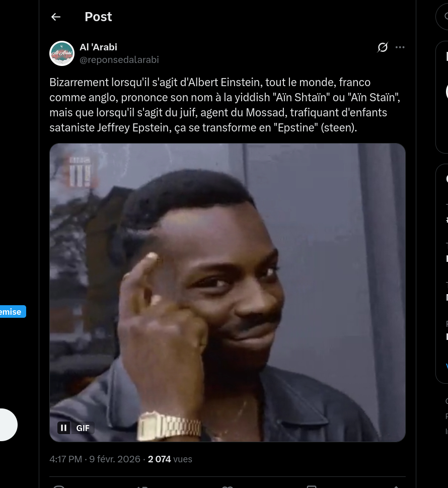The width and height of the screenshot is (448, 488).
Task: Like the post with the heart icon
Action: coord(227,486)
